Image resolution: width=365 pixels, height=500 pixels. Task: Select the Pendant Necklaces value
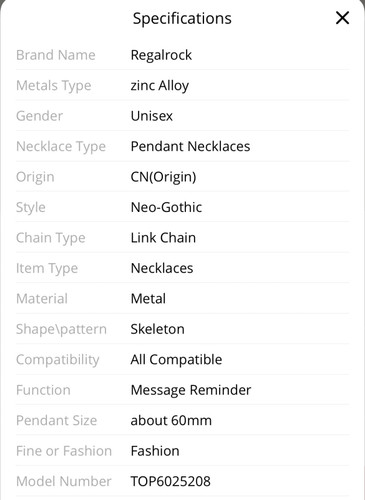coord(190,146)
